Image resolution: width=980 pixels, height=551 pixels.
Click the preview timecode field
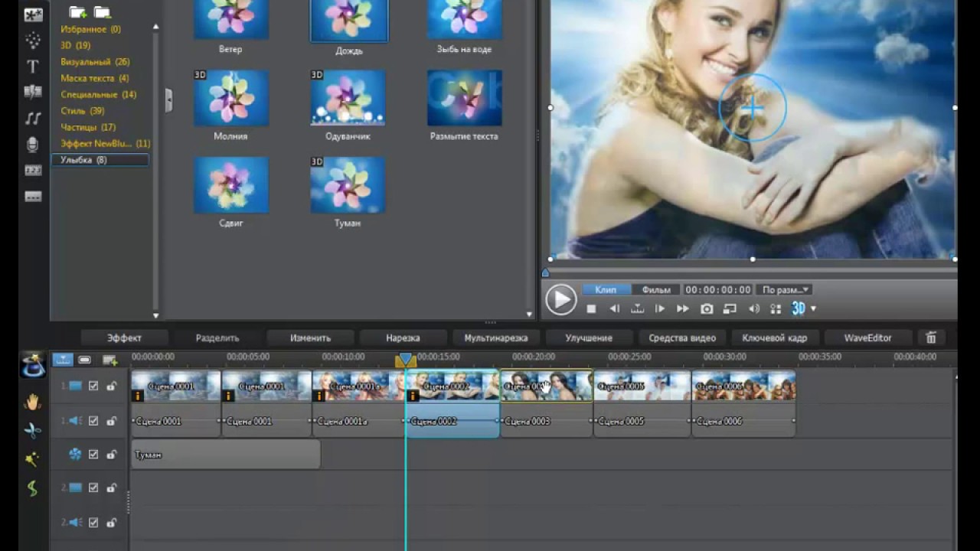click(718, 290)
